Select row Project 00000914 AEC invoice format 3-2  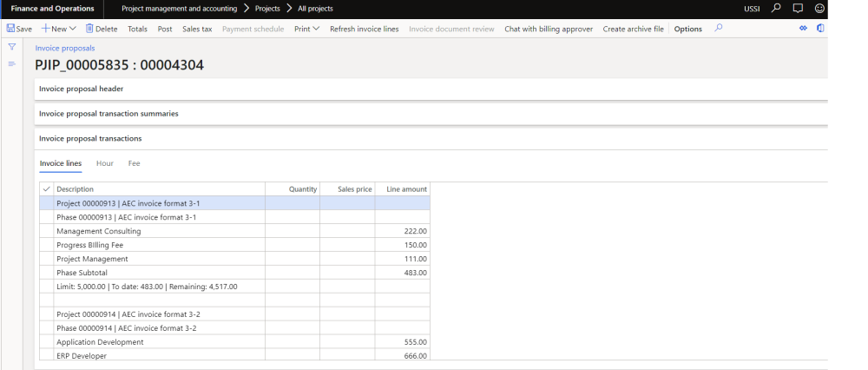234,314
